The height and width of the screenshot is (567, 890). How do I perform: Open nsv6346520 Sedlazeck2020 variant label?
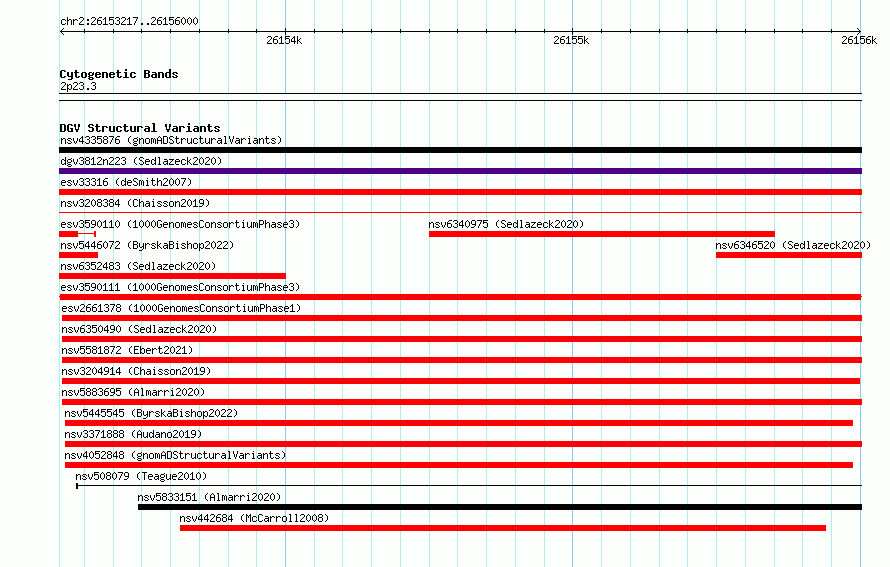793,245
